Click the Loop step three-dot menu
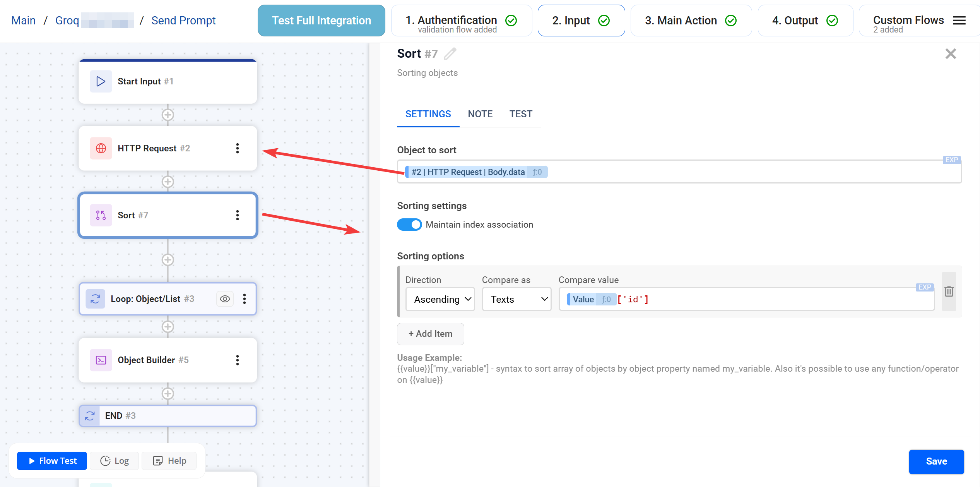This screenshot has height=487, width=980. [245, 299]
